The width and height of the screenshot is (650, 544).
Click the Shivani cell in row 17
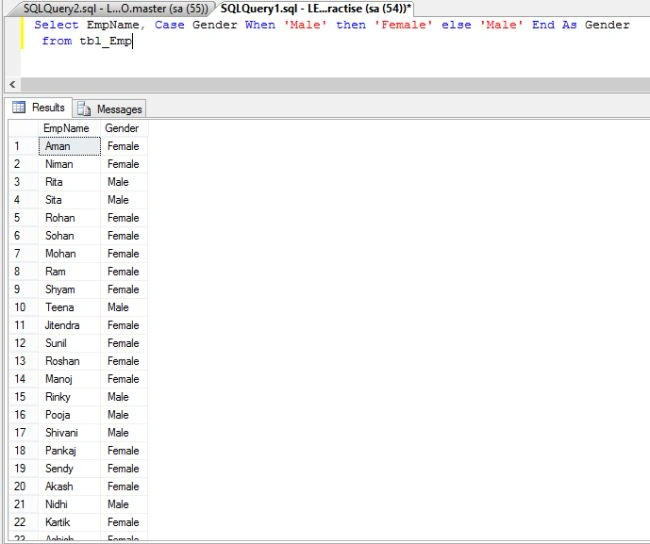(69, 432)
